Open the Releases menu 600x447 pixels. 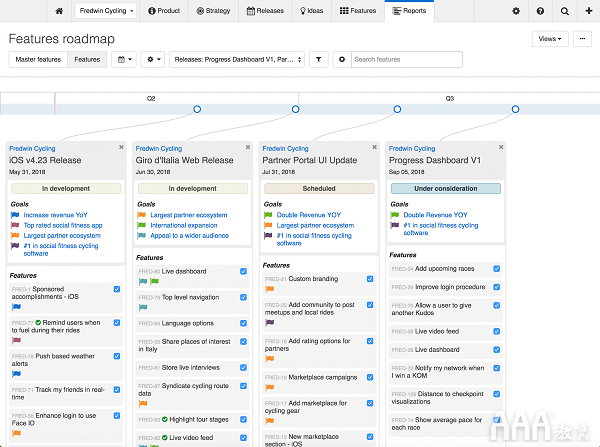(x=265, y=11)
